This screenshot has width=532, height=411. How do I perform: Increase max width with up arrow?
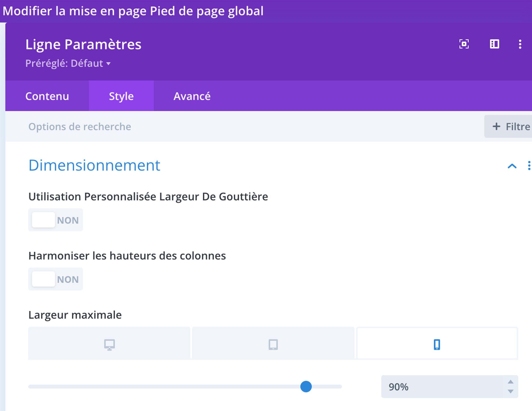511,382
